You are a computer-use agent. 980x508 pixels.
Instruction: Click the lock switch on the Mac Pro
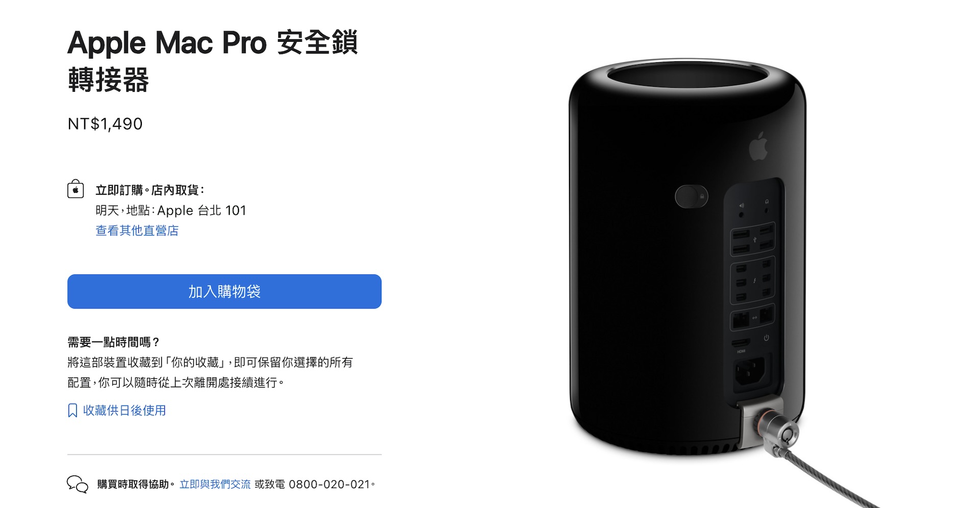point(691,196)
